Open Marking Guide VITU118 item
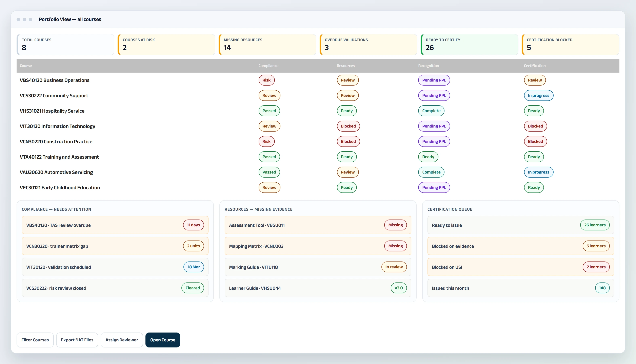Screen dimensions: 636x364 tap(318, 267)
